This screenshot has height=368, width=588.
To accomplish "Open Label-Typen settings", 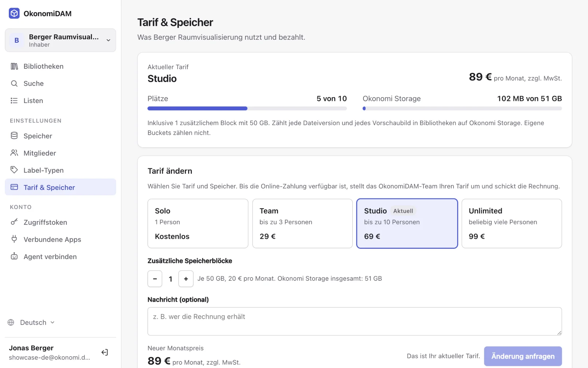I will [x=61, y=170].
